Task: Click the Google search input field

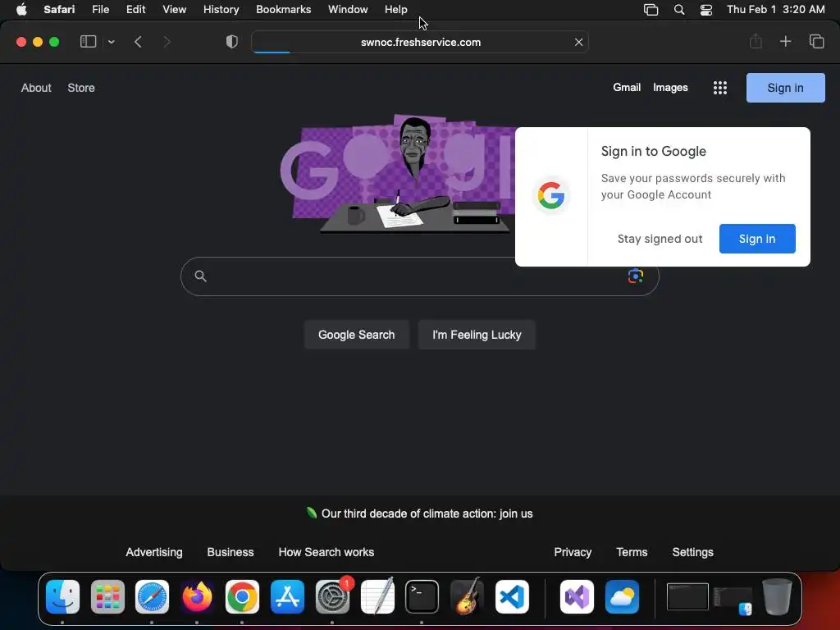Action: click(419, 276)
